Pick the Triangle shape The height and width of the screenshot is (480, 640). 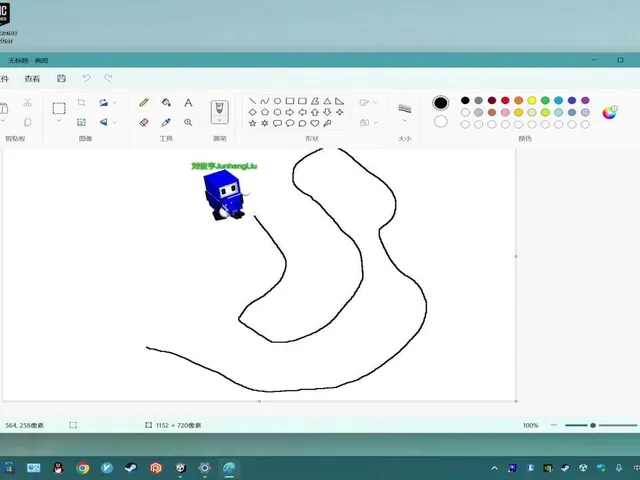pos(327,101)
